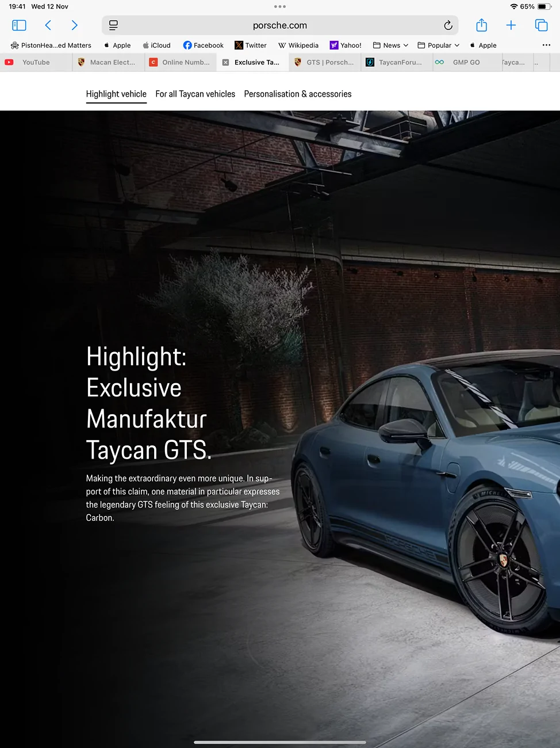Viewport: 560px width, 748px height.
Task: Select Personalisation & accessories section
Action: coord(298,94)
